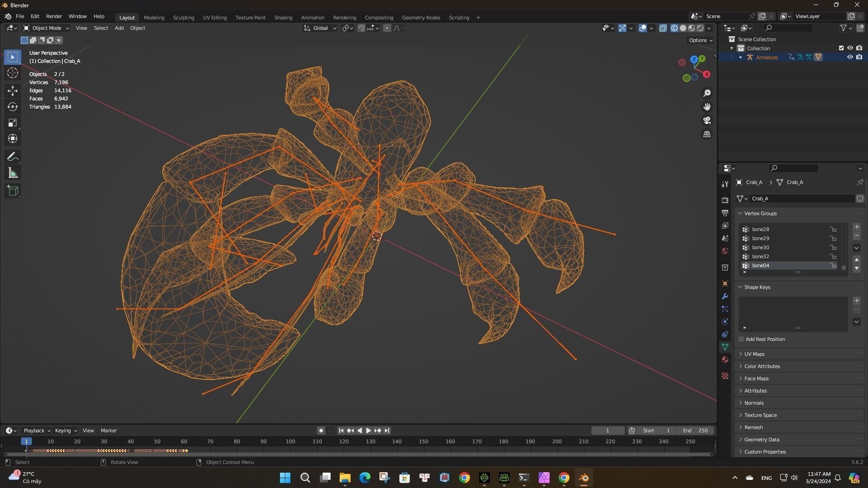Screen dimensions: 868x488
Task: Activate the Rotate tool
Action: pos(13,107)
